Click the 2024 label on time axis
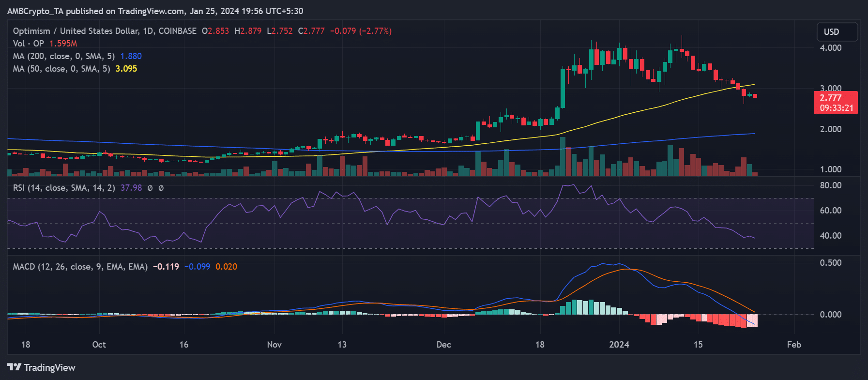 point(619,345)
